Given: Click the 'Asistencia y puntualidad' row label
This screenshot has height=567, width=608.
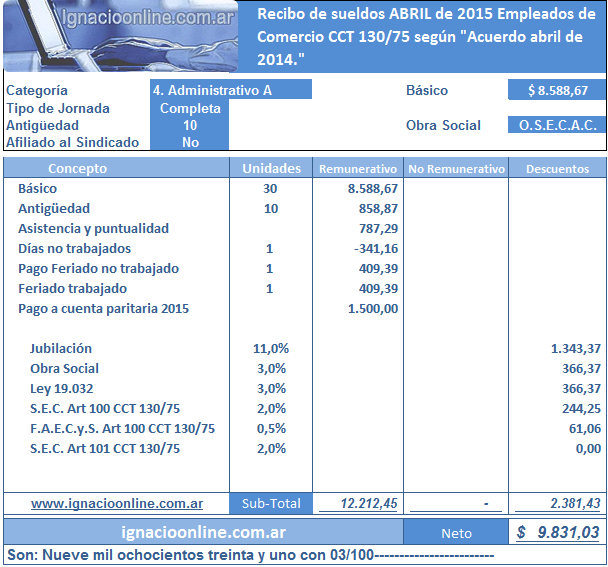Looking at the screenshot, I should tap(93, 228).
